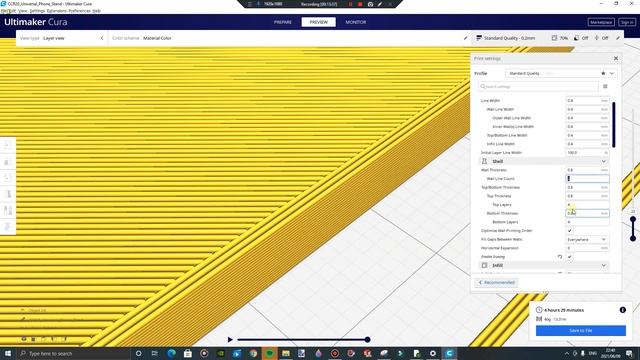Click the Sign in button
The width and height of the screenshot is (640, 360).
tap(627, 22)
